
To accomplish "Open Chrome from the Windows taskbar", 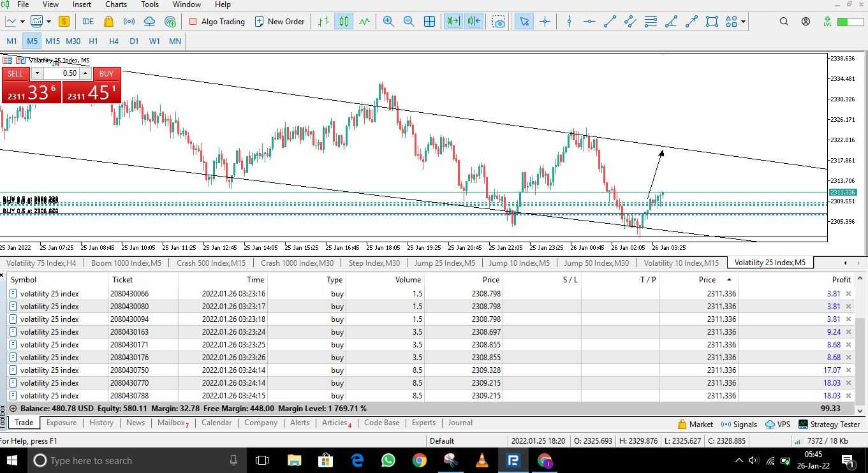I will tap(419, 460).
